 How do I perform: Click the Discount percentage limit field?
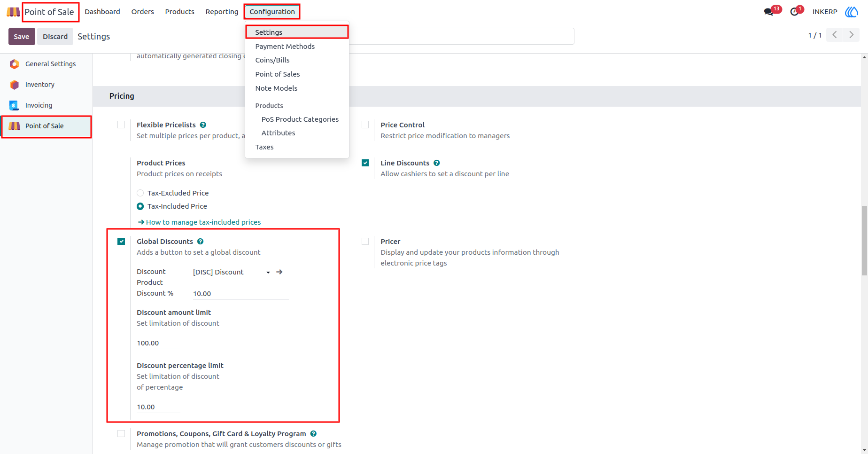(x=158, y=407)
